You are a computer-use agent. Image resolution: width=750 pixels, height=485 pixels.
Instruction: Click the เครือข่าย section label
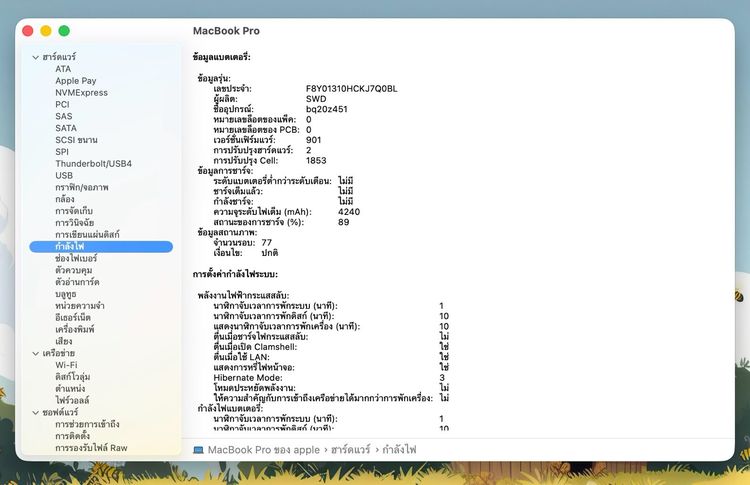(x=58, y=353)
